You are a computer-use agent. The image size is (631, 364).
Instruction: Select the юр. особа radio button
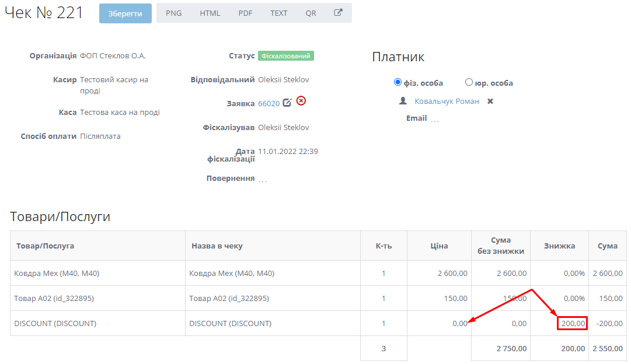pyautogui.click(x=469, y=82)
